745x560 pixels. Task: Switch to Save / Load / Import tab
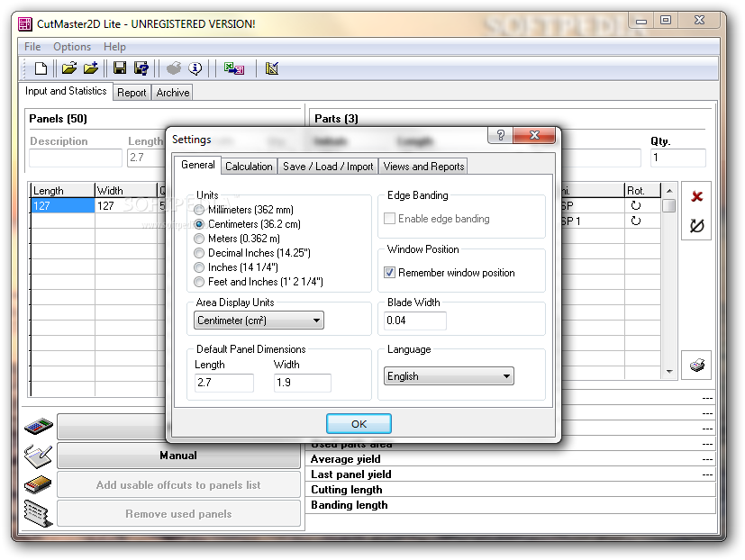(328, 167)
